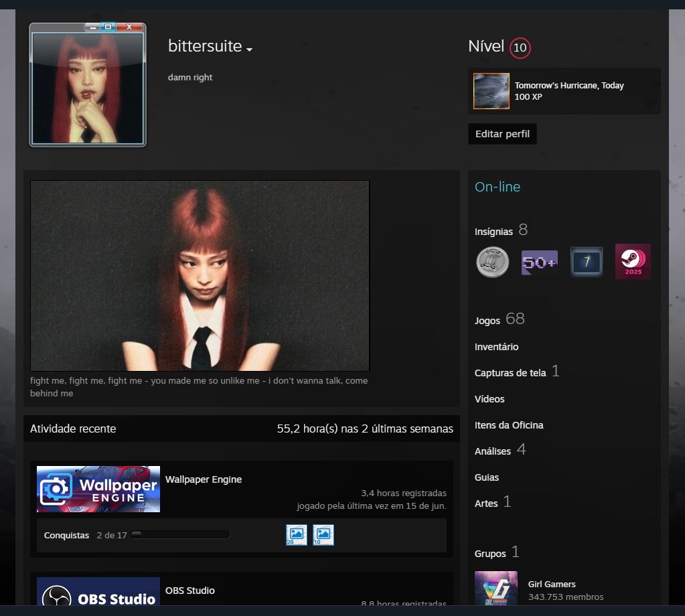This screenshot has height=616, width=685.
Task: Open the Steam 2025 badge
Action: pos(633,262)
